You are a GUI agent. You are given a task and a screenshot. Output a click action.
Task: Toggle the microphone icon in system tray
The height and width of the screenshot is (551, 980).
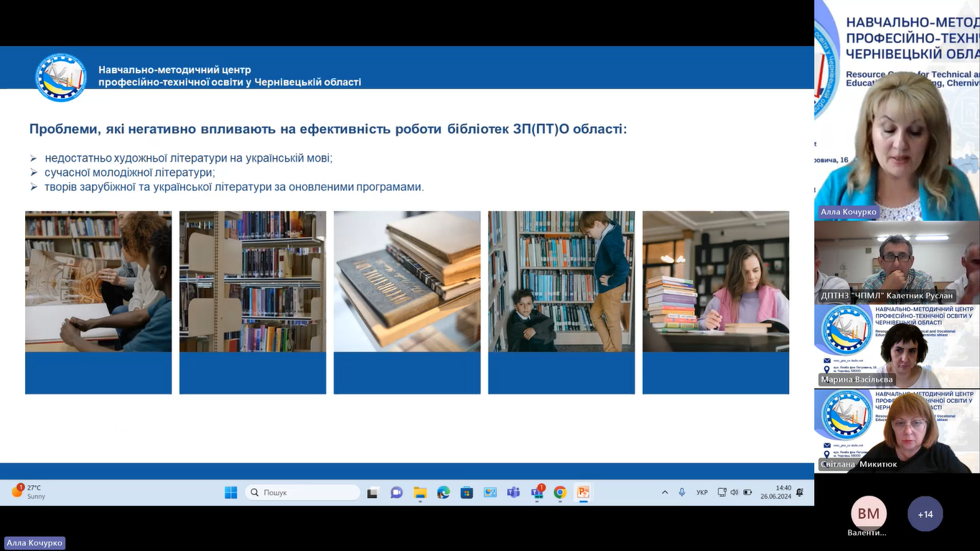(682, 493)
